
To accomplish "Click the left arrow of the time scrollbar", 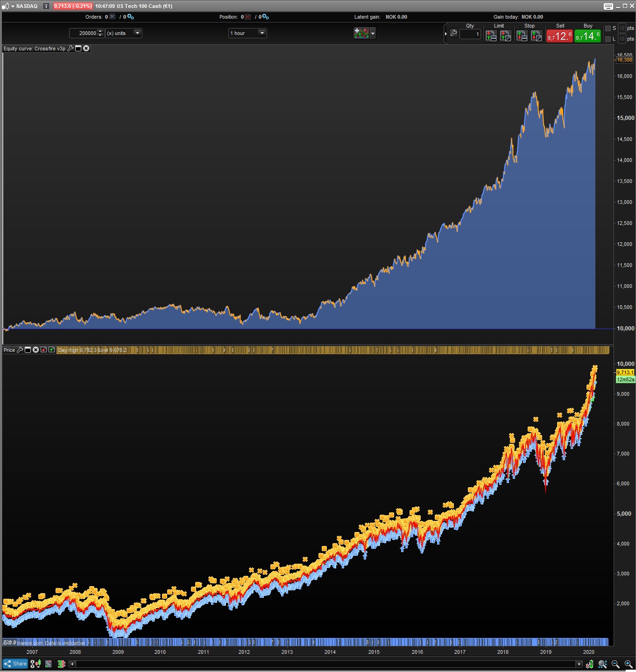I will [72, 664].
